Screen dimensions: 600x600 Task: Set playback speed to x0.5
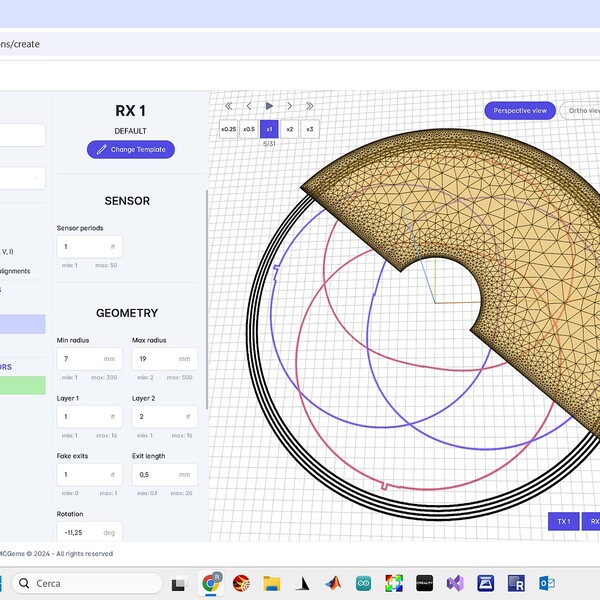click(x=249, y=129)
